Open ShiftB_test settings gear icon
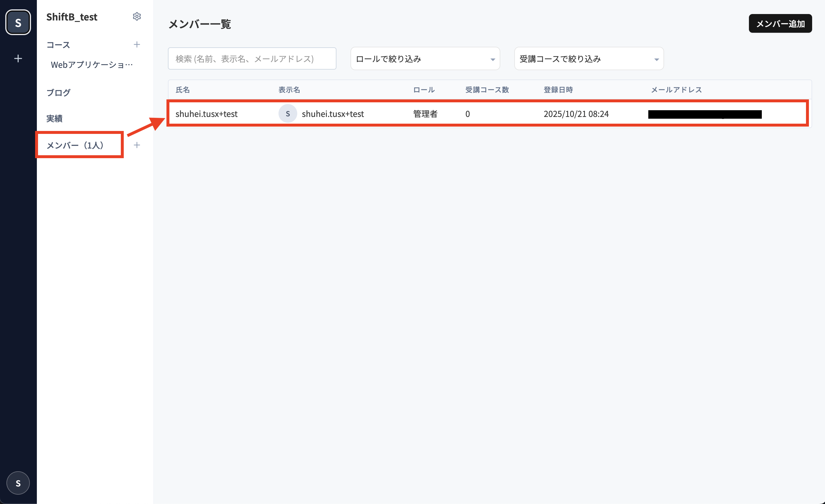This screenshot has width=825, height=504. (137, 16)
